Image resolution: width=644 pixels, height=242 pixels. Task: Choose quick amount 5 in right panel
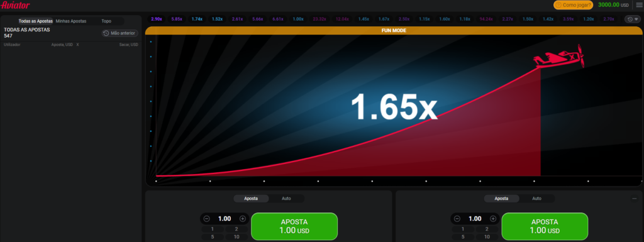pos(463,237)
